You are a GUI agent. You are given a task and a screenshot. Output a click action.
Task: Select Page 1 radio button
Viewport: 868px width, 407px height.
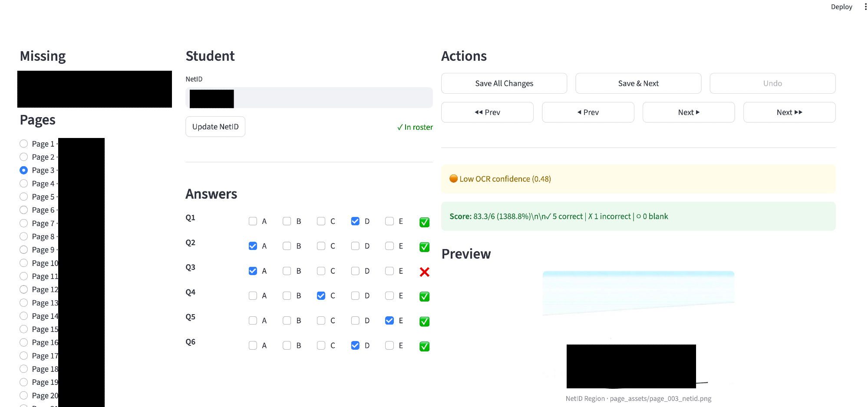(x=24, y=144)
